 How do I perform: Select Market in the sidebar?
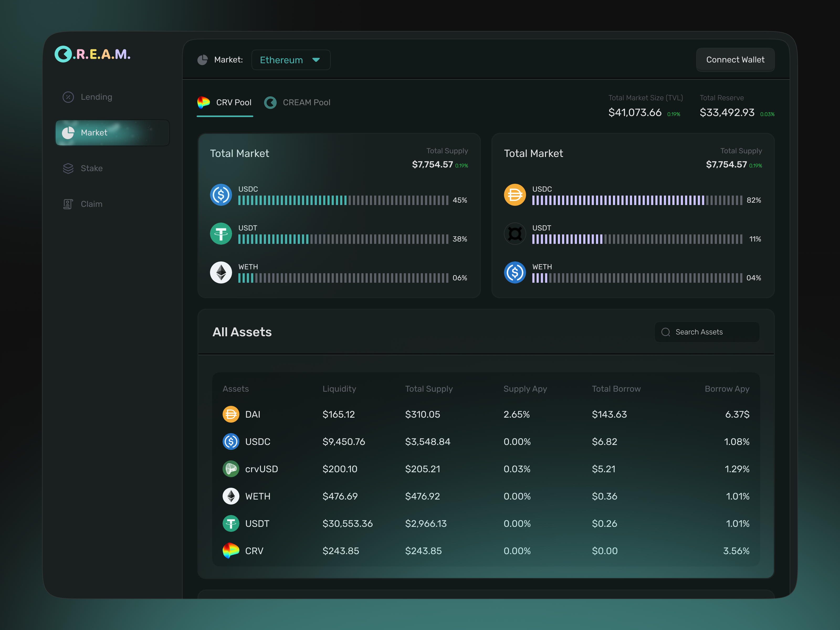click(112, 133)
